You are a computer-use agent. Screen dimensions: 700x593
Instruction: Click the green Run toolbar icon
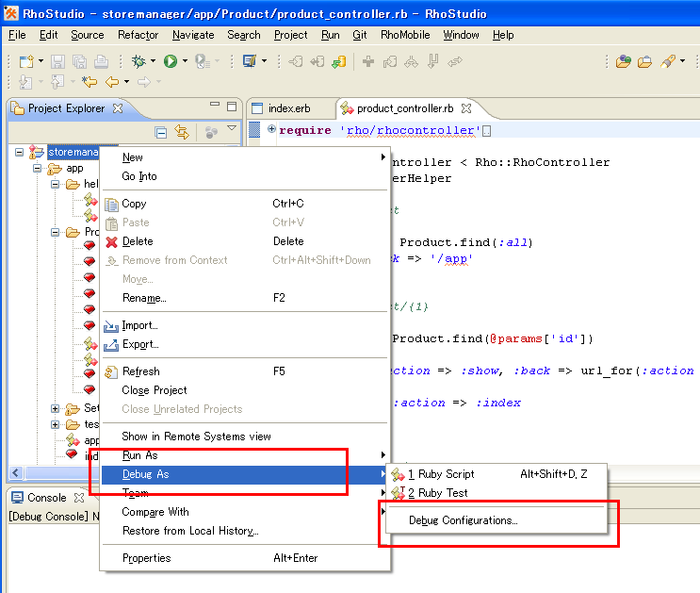tap(171, 61)
